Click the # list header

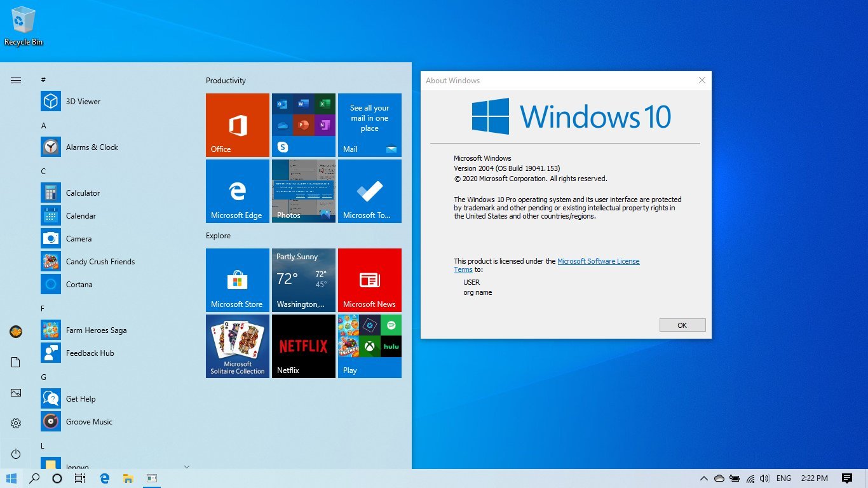pyautogui.click(x=43, y=80)
